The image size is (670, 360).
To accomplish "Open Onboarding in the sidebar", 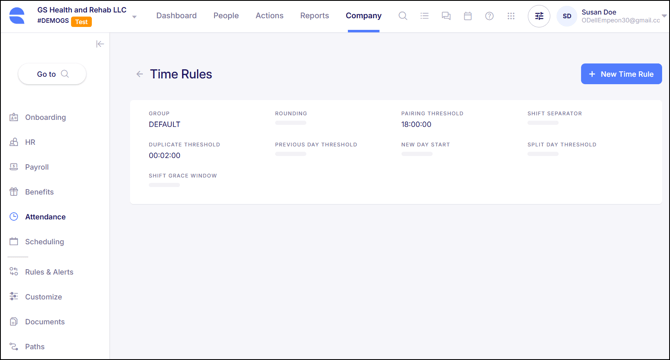I will click(x=45, y=117).
